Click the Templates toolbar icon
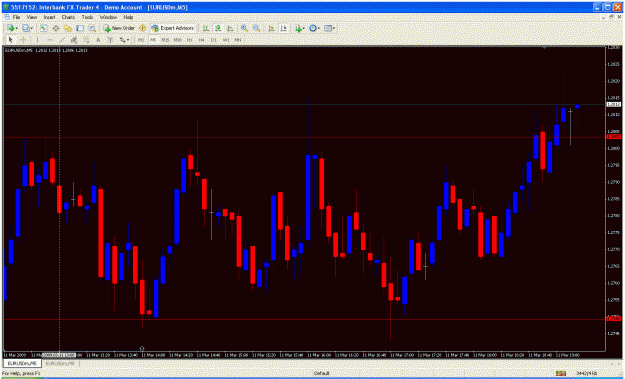Screen dimensions: 625x379 [x=328, y=28]
